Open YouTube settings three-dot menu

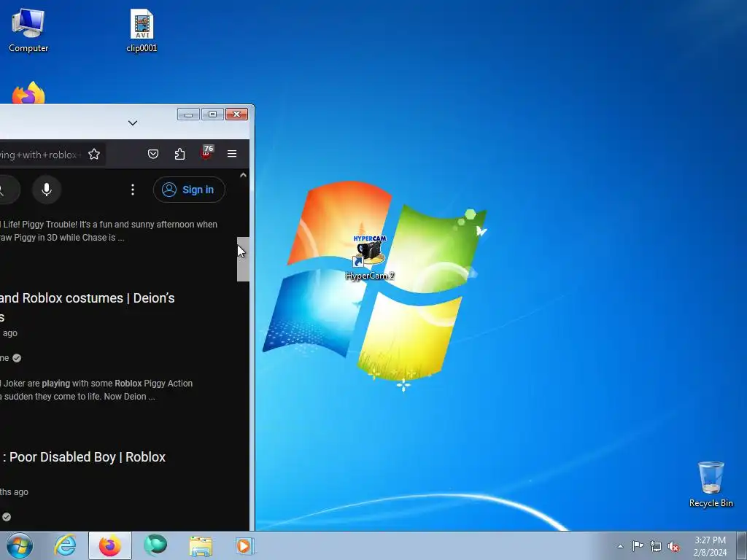pyautogui.click(x=133, y=190)
